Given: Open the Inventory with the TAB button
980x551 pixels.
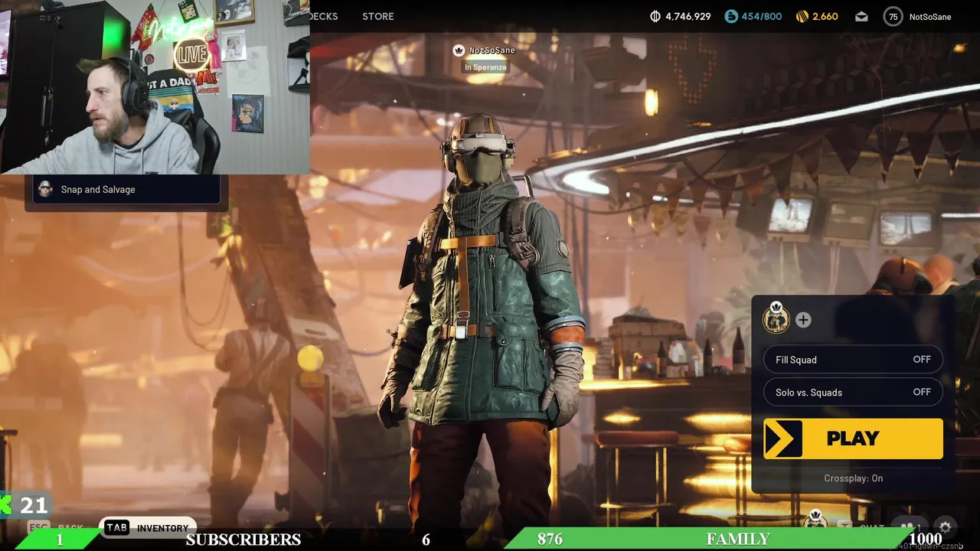Looking at the screenshot, I should tap(148, 527).
